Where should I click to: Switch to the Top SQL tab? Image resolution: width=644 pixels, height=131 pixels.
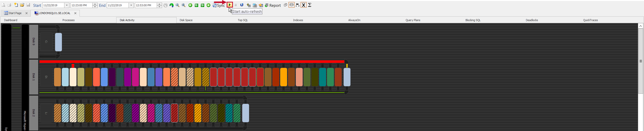pyautogui.click(x=243, y=20)
